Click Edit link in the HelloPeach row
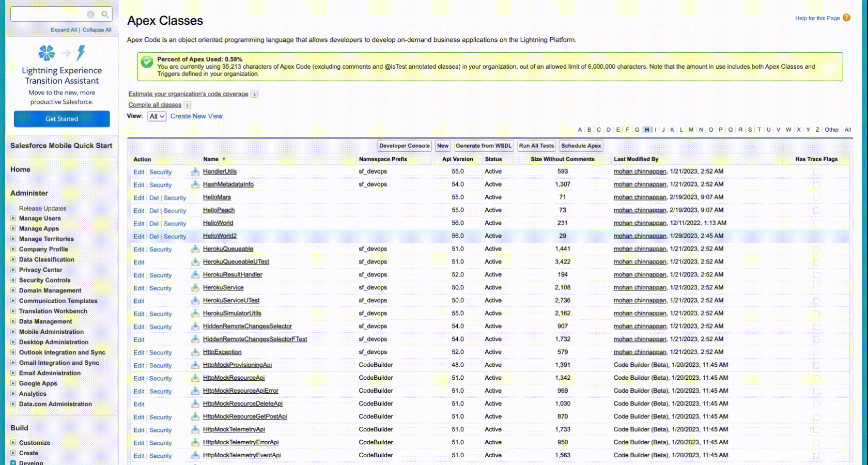868x465 pixels. pyautogui.click(x=139, y=211)
